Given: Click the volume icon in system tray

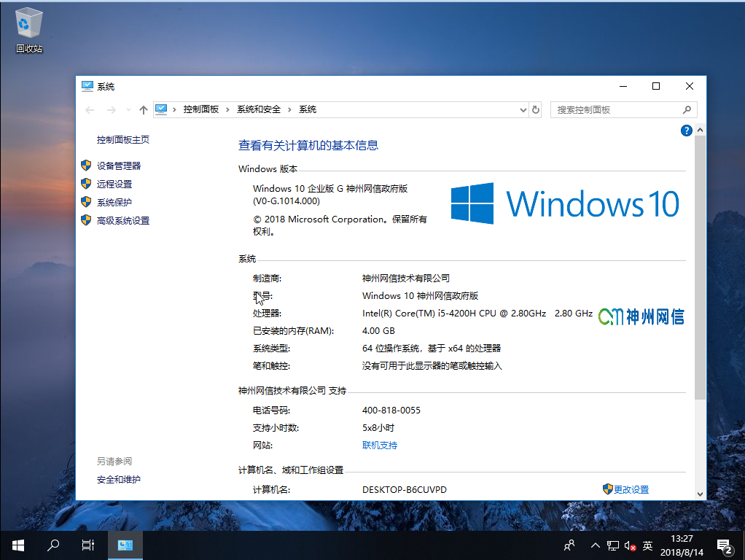Looking at the screenshot, I should tap(631, 545).
